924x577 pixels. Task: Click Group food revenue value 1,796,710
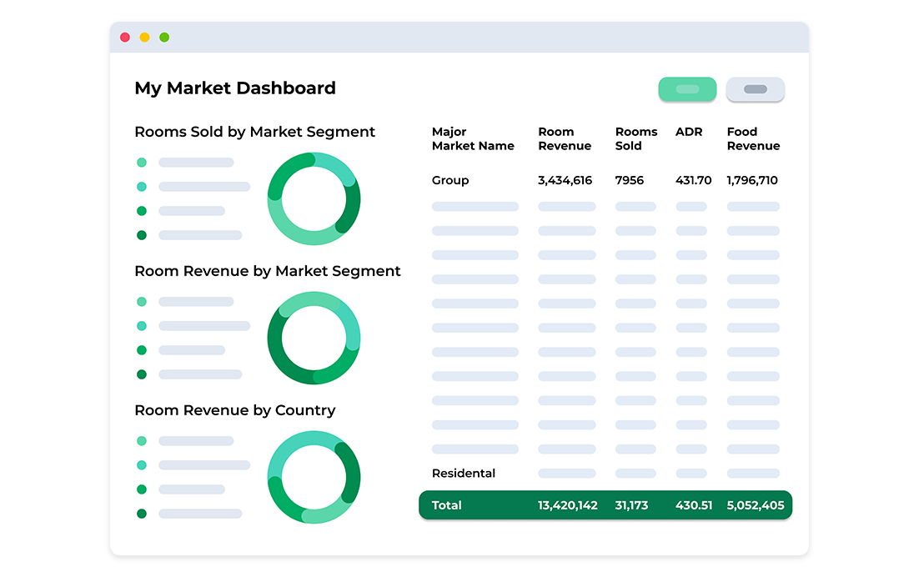point(752,180)
